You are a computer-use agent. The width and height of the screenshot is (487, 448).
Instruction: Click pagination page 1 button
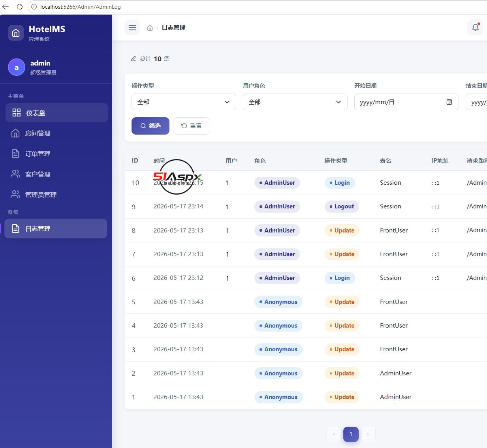(x=351, y=434)
